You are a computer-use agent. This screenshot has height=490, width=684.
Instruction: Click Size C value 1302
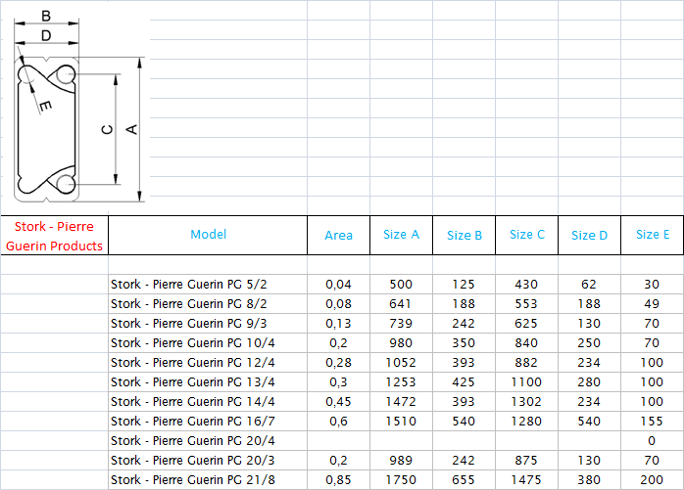pyautogui.click(x=526, y=401)
